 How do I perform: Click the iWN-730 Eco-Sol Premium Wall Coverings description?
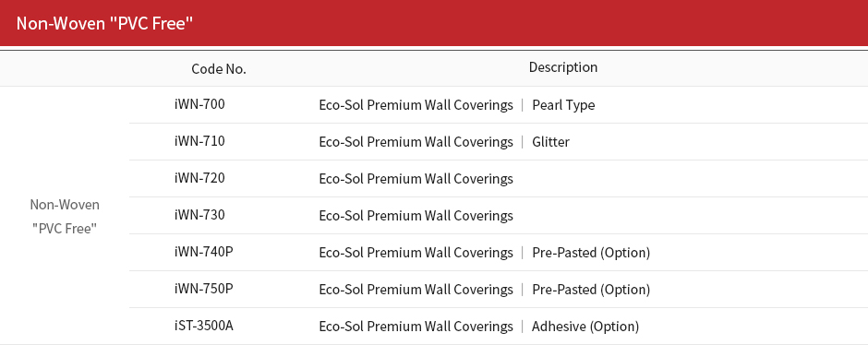(416, 216)
